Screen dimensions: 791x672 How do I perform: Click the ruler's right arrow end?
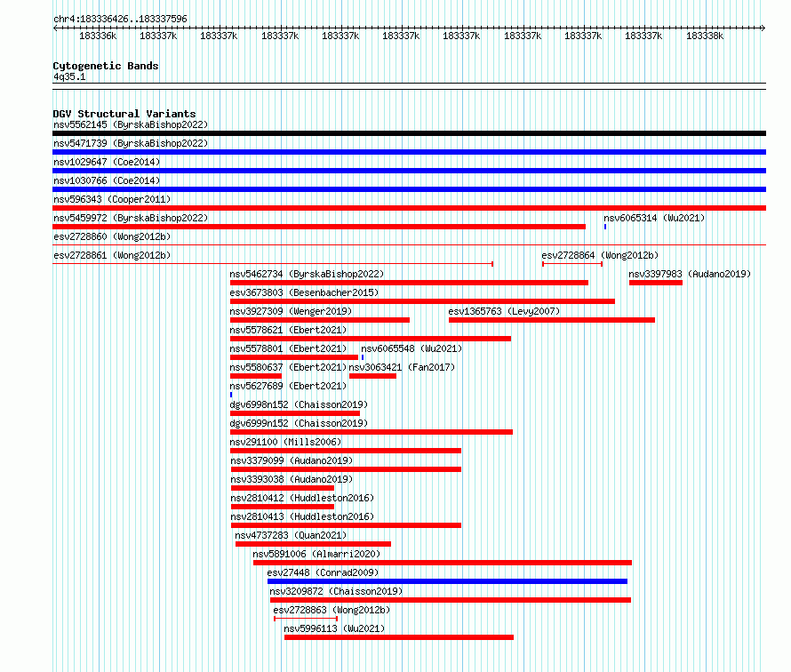pos(763,28)
